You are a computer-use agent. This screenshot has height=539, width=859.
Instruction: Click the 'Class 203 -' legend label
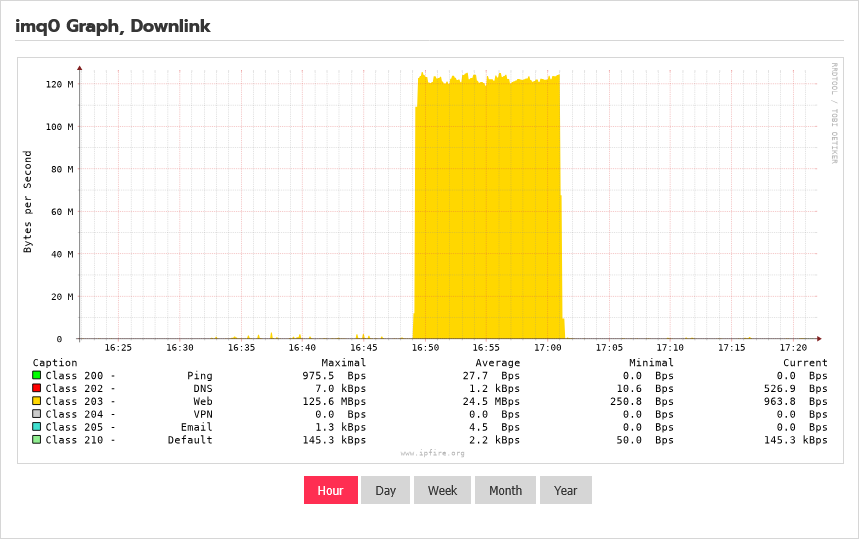(80, 402)
